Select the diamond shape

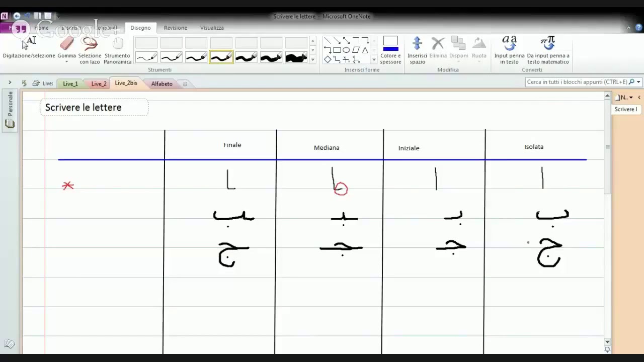[328, 59]
